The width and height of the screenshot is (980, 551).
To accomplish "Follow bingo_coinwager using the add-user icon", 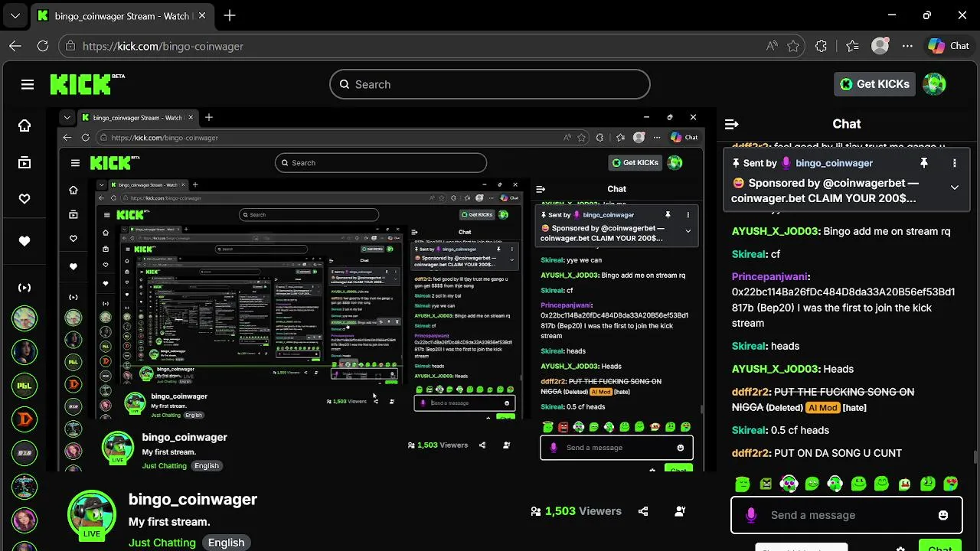I will [x=680, y=511].
